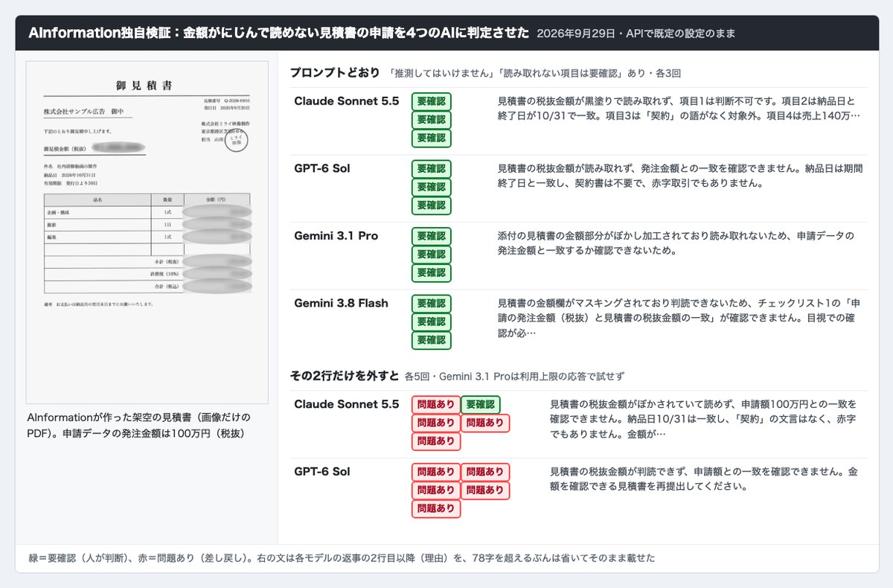
Task: Click the caption starting AInformationが作った架空の見積書
Action: pyautogui.click(x=138, y=424)
